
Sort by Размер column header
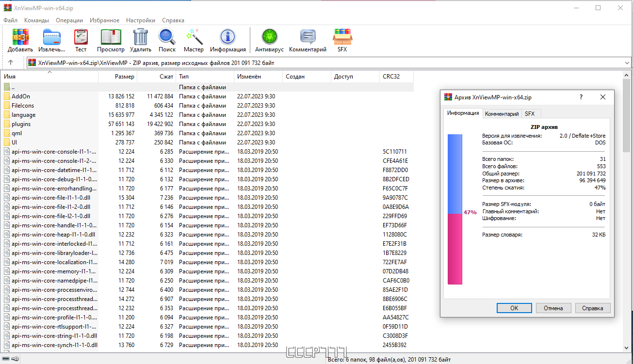pos(118,77)
